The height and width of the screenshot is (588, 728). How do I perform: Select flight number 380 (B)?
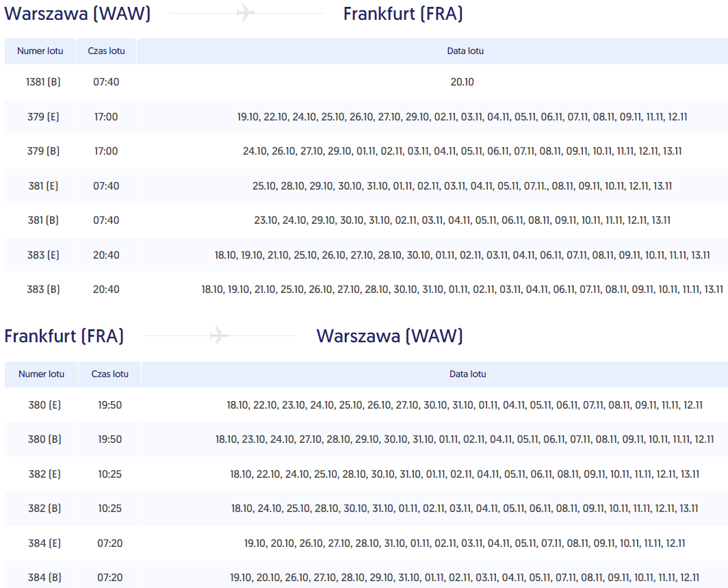coord(44,439)
